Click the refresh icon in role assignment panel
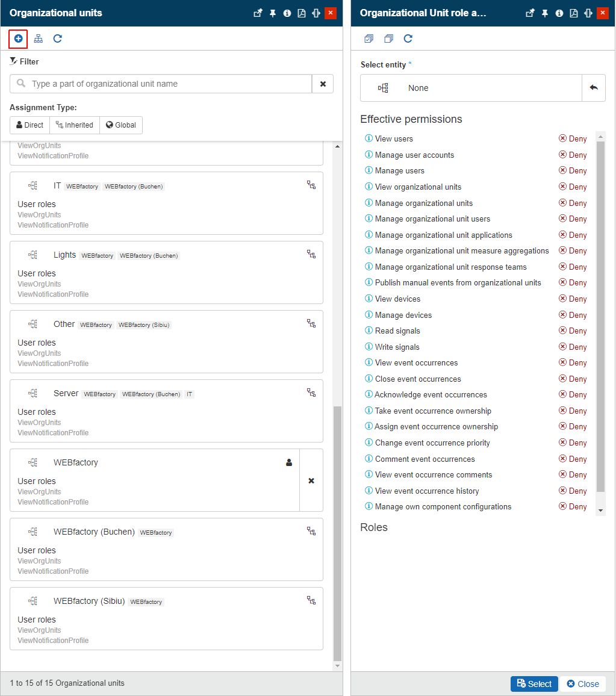Viewport: 616px width, 696px height. point(408,39)
